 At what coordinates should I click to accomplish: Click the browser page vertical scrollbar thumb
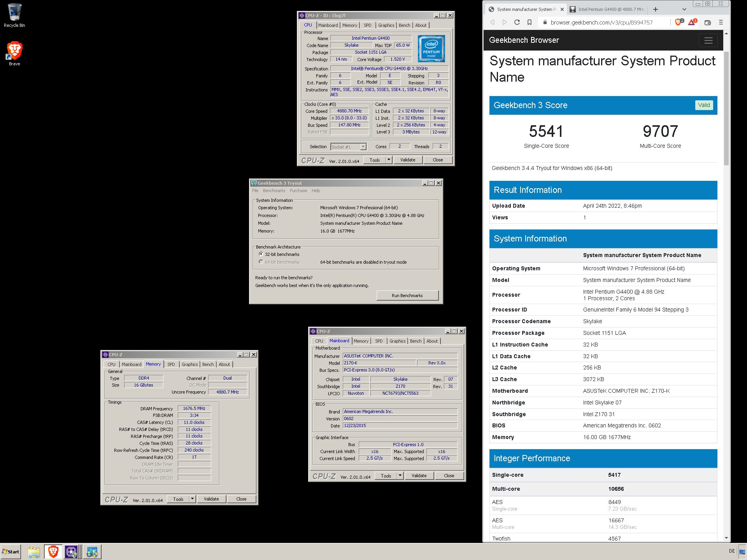point(726,108)
